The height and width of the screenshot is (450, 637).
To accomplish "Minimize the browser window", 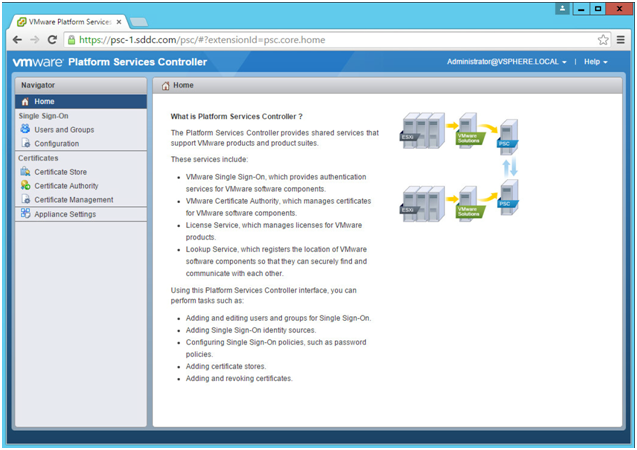I will tap(581, 9).
